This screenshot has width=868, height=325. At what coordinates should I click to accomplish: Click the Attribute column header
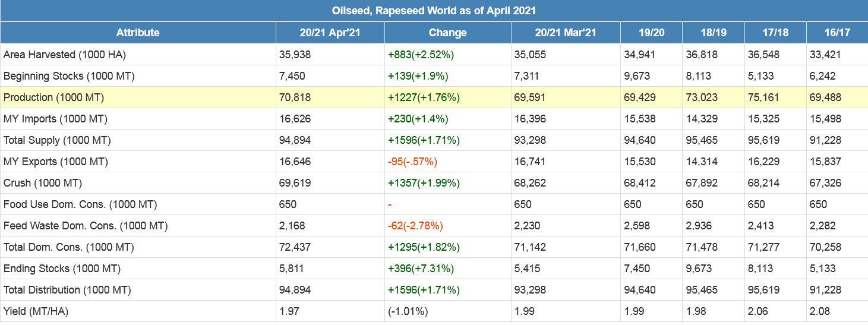tap(138, 33)
